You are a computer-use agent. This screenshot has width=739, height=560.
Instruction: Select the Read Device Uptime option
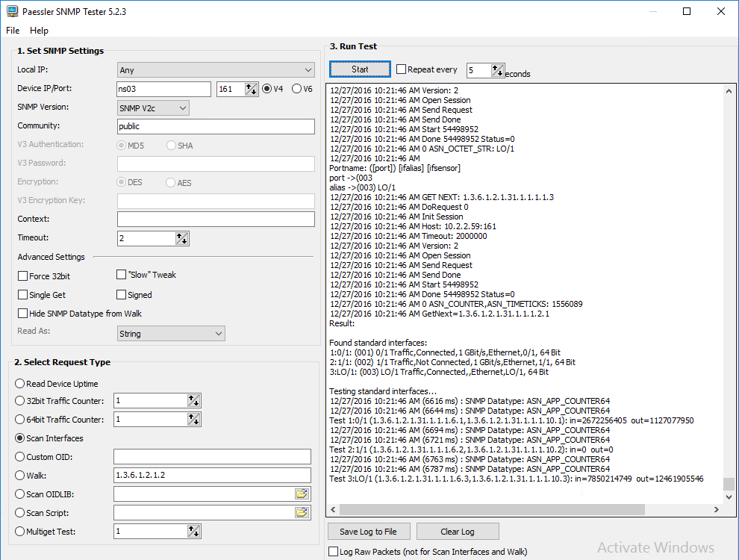pos(20,384)
